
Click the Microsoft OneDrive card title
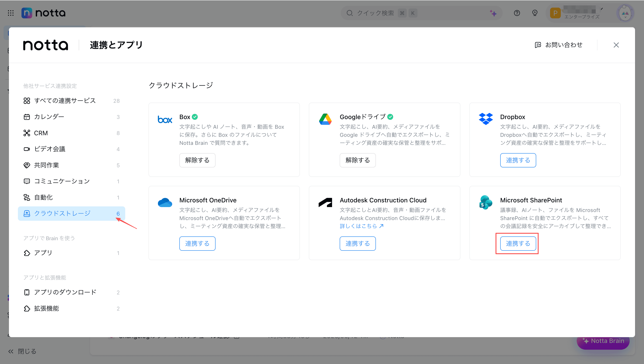208,200
